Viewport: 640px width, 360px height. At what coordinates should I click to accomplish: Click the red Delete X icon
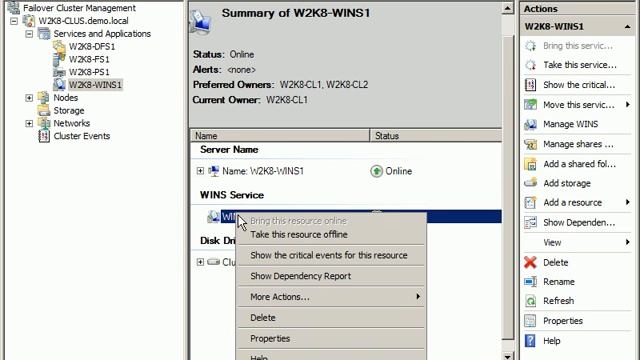[x=530, y=262]
